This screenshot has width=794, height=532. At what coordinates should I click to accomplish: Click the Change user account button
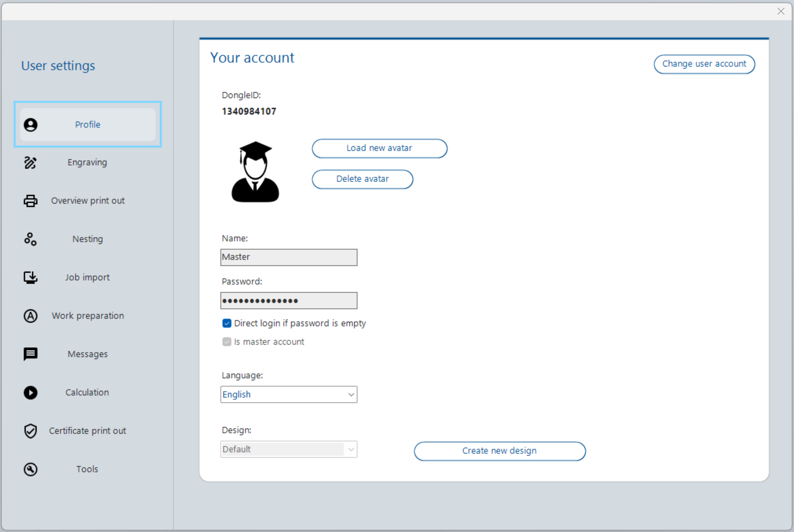[x=704, y=64]
